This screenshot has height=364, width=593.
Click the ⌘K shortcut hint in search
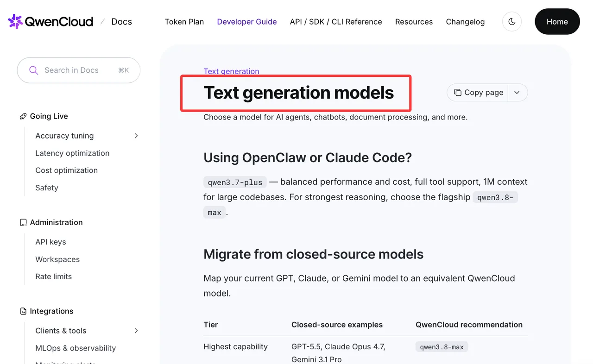click(x=123, y=70)
